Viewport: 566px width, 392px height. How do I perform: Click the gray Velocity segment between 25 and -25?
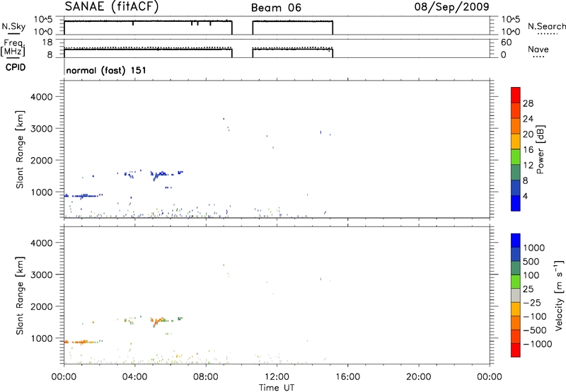tap(516, 295)
